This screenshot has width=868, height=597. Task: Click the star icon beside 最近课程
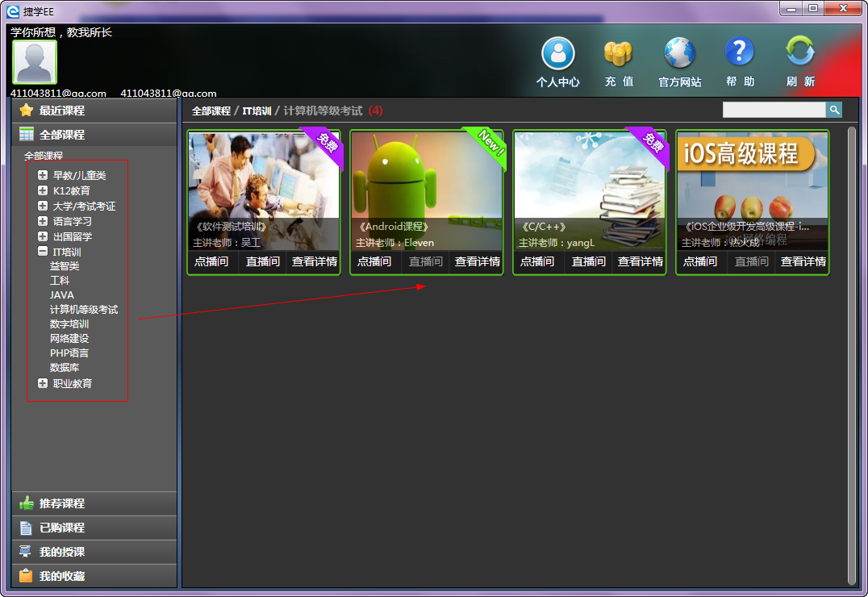coord(26,111)
